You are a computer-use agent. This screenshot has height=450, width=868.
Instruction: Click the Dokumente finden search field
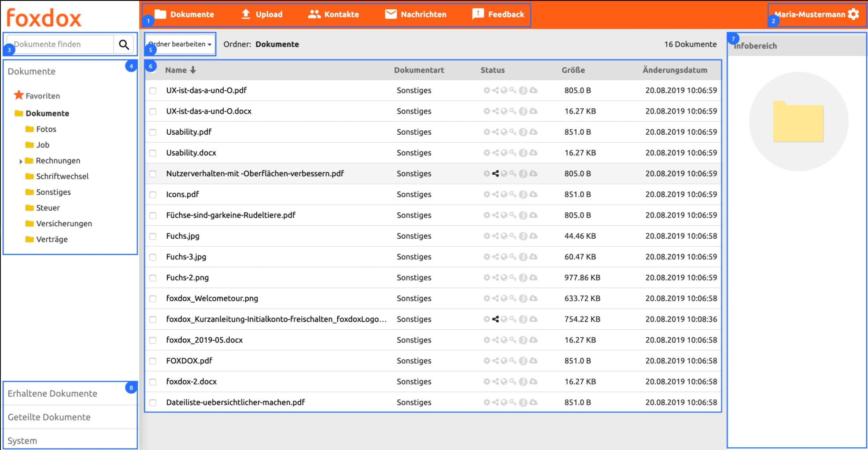[x=61, y=44]
